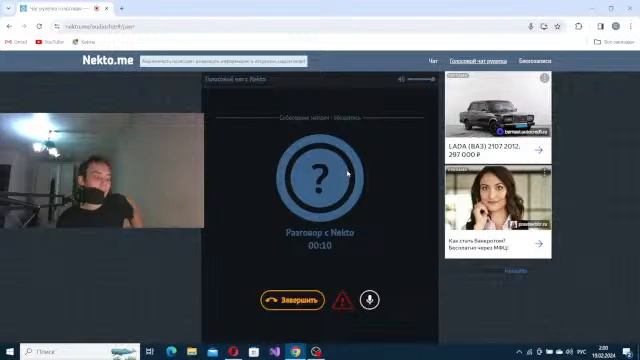Open Visual Studio from the taskbar
This screenshot has height=360, width=640.
(x=274, y=351)
